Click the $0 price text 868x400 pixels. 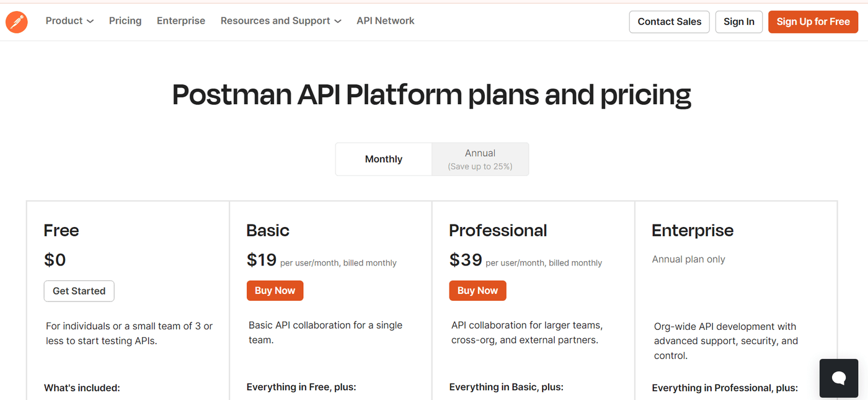55,260
